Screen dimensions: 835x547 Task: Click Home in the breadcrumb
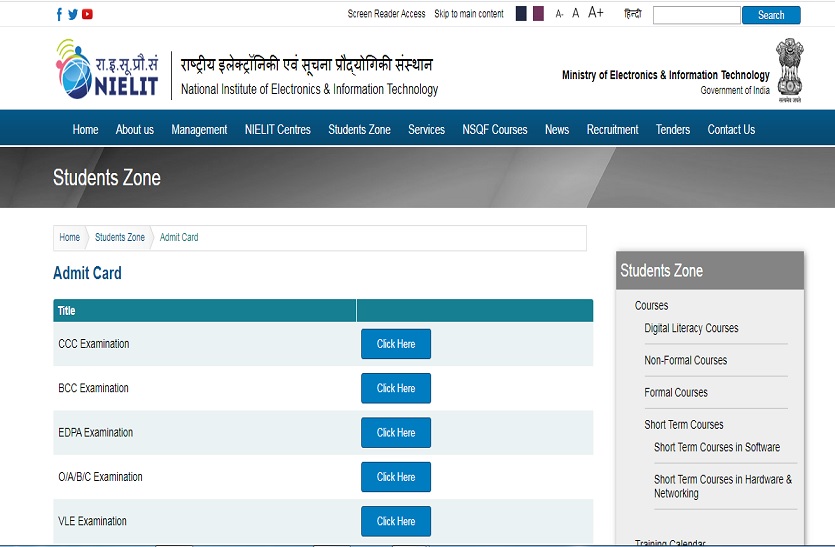(x=70, y=238)
